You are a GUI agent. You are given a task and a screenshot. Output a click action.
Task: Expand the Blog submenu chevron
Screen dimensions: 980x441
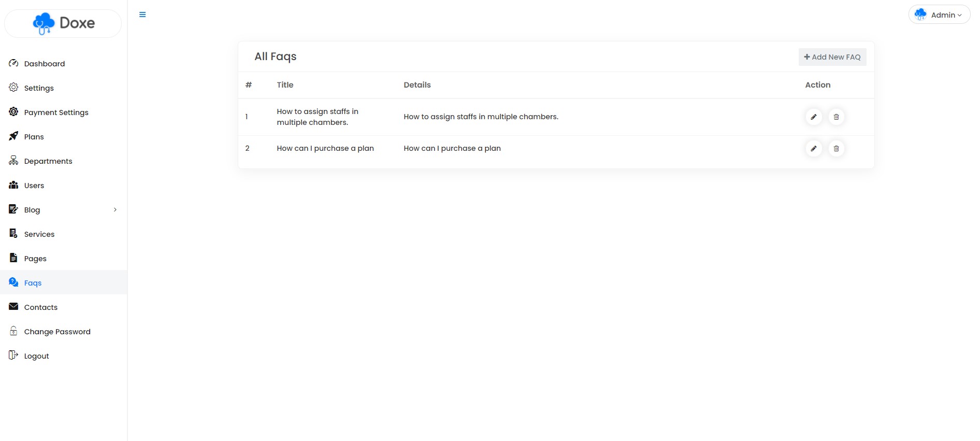tap(115, 210)
